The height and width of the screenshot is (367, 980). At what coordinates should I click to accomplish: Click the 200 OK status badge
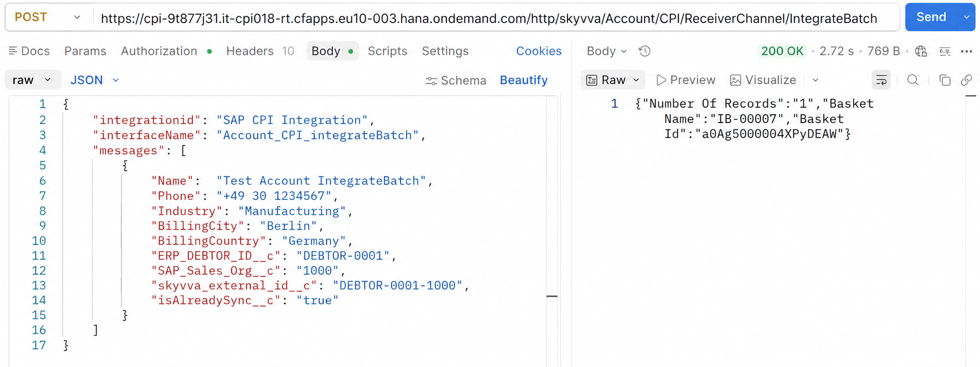tap(782, 51)
